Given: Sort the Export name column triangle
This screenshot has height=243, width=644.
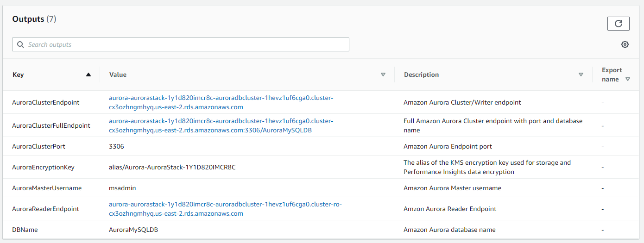Looking at the screenshot, I should [x=628, y=79].
